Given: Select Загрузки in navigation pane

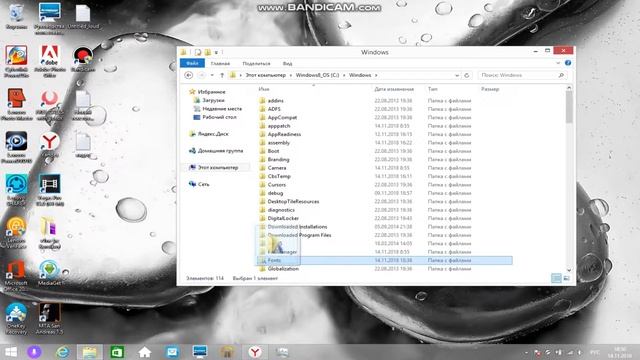Looking at the screenshot, I should [213, 100].
